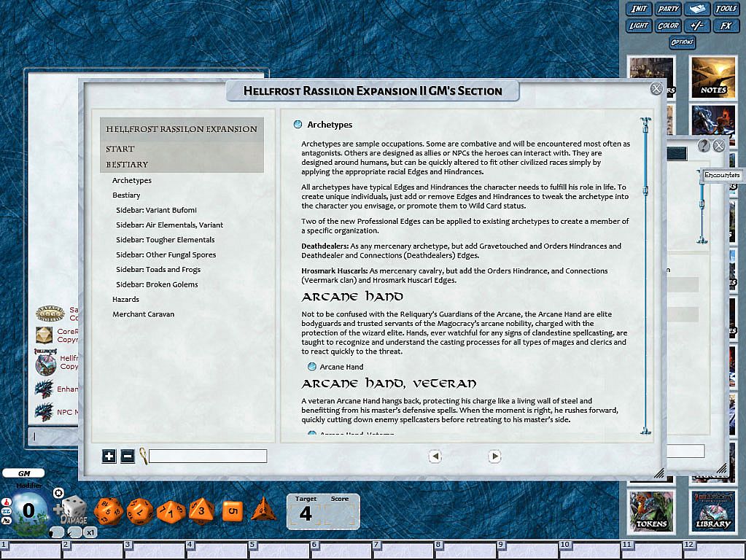Image resolution: width=746 pixels, height=560 pixels.
Task: Toggle the blue modifier icon beside zero
Action: (x=7, y=511)
